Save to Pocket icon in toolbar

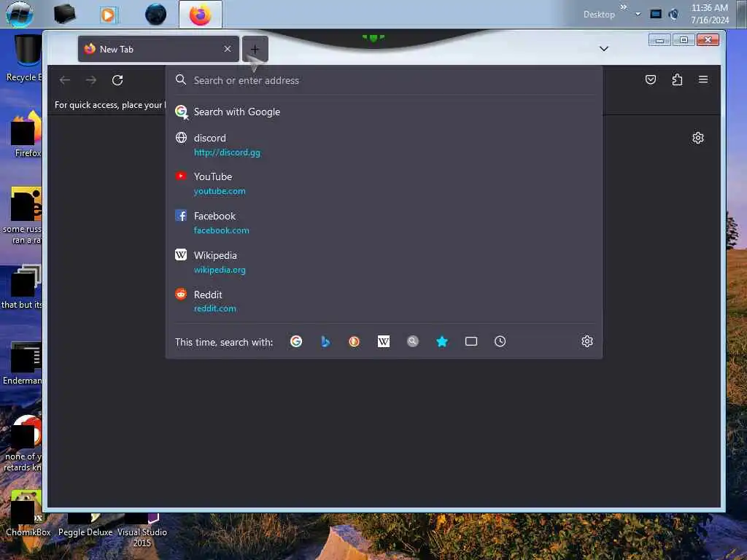650,79
